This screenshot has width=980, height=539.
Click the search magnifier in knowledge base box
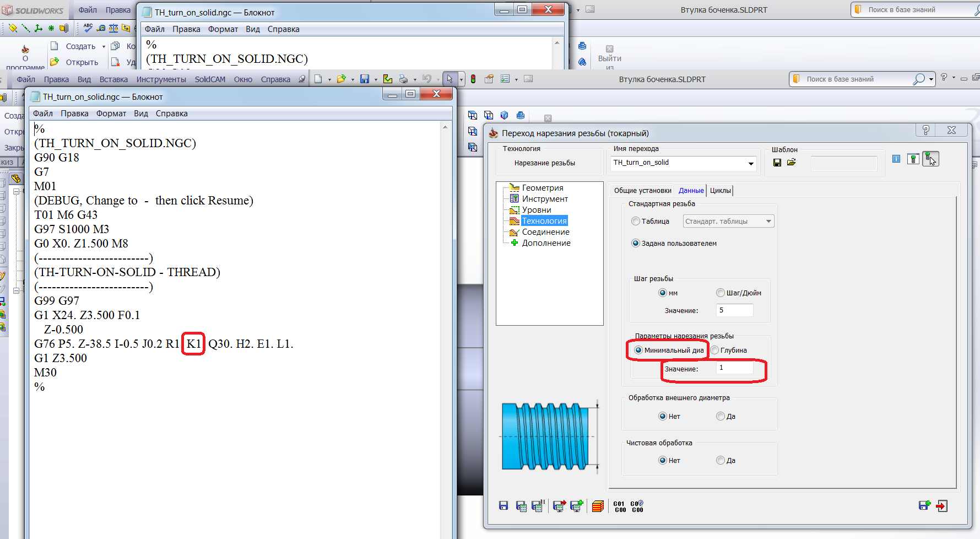point(918,79)
